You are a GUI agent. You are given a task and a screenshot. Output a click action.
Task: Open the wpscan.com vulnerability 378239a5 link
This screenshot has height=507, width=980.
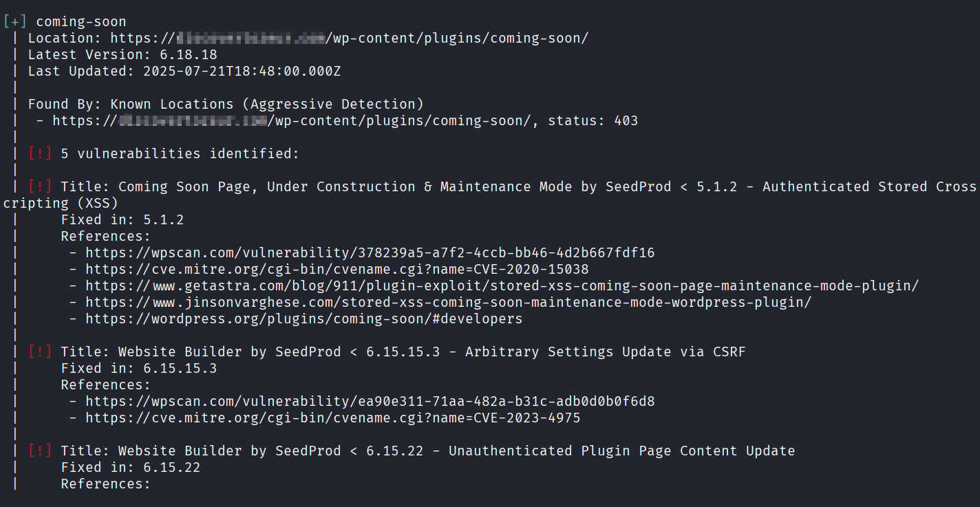click(x=370, y=253)
